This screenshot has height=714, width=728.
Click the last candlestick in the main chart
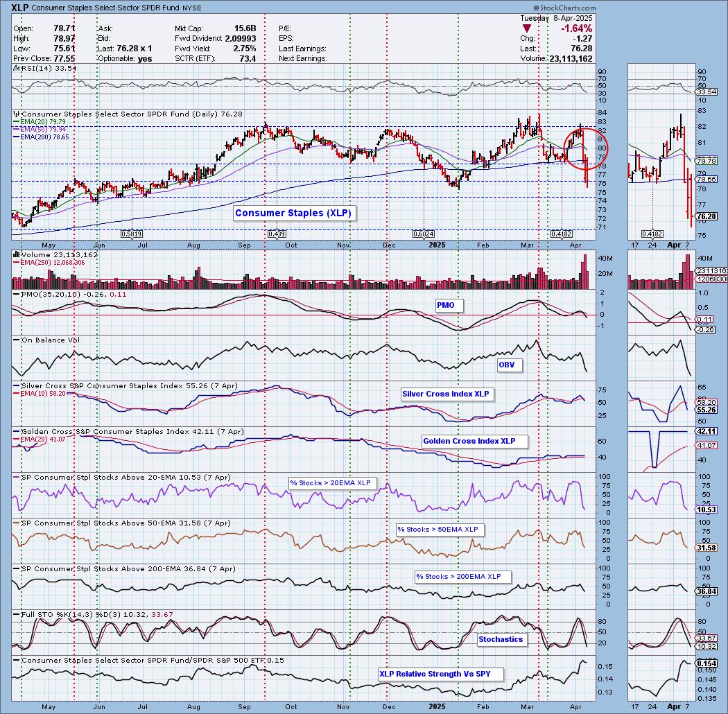[x=587, y=173]
